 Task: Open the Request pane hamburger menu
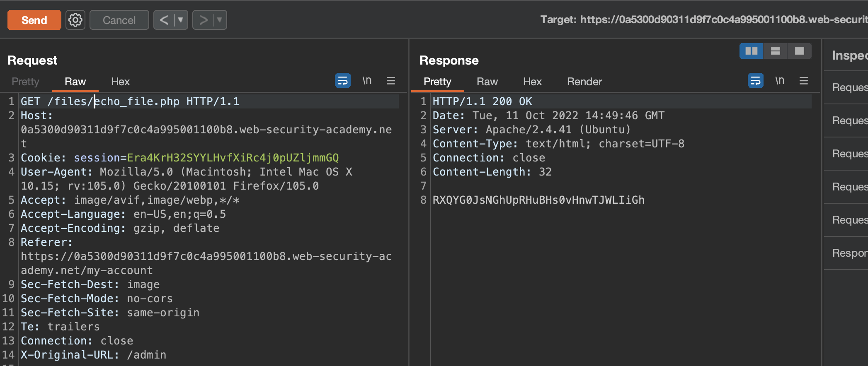(x=390, y=81)
